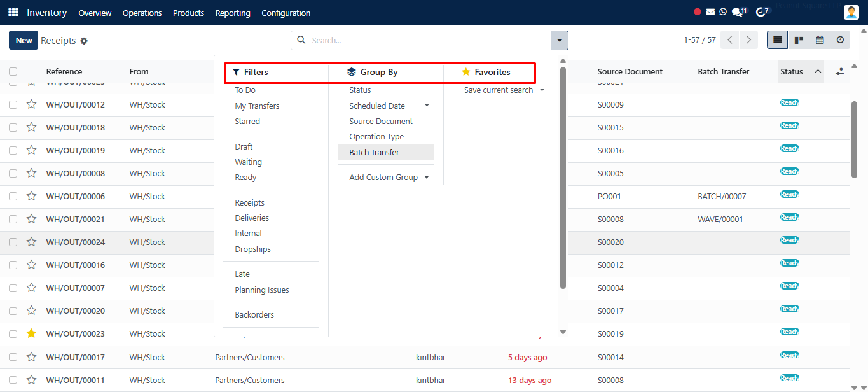The height and width of the screenshot is (392, 868).
Task: Check the WH/OUT/00012 row checkbox
Action: click(13, 104)
